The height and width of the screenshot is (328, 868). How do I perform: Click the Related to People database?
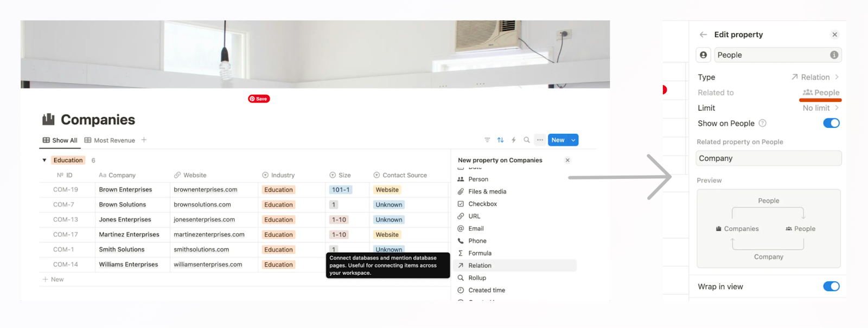pos(821,93)
